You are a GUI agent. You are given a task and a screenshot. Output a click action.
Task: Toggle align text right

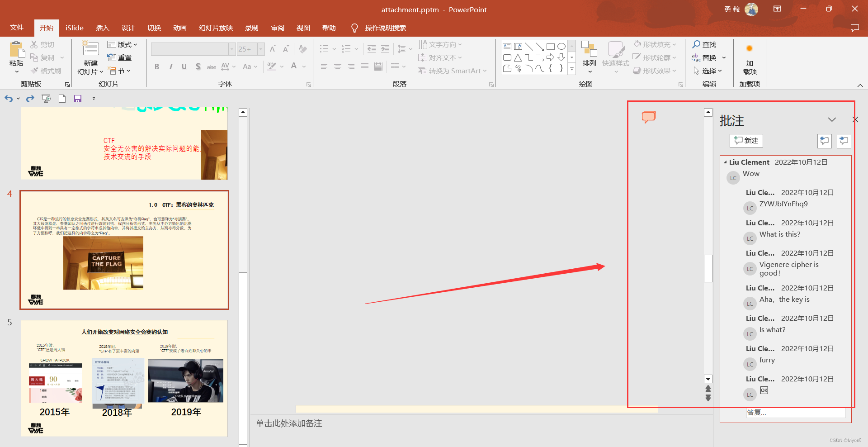tap(351, 67)
